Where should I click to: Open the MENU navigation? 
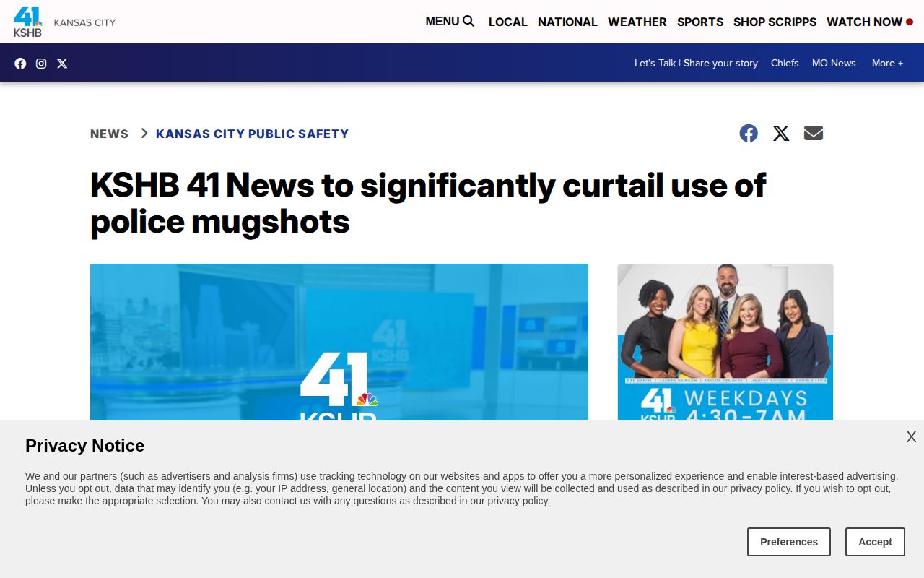coord(443,22)
